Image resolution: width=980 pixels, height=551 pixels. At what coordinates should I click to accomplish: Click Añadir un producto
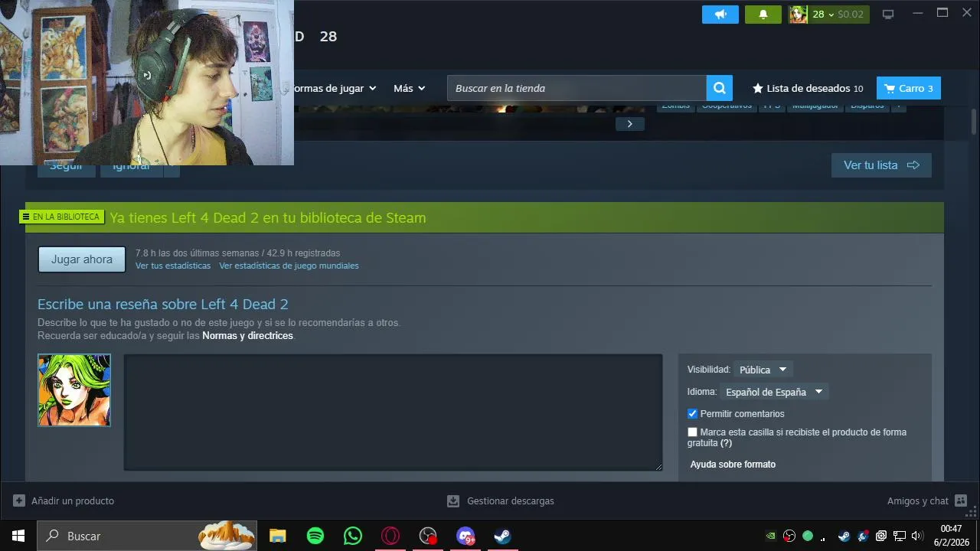[x=64, y=500]
